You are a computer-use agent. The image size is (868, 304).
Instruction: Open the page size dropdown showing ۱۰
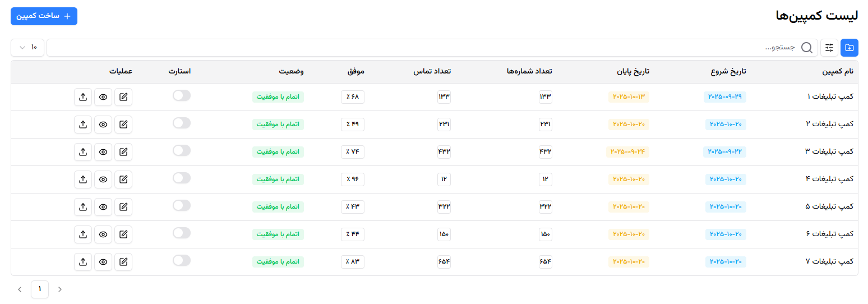(x=27, y=48)
